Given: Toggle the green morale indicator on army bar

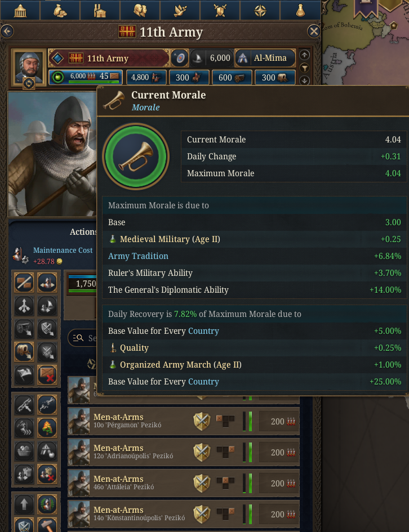Looking at the screenshot, I should [57, 77].
